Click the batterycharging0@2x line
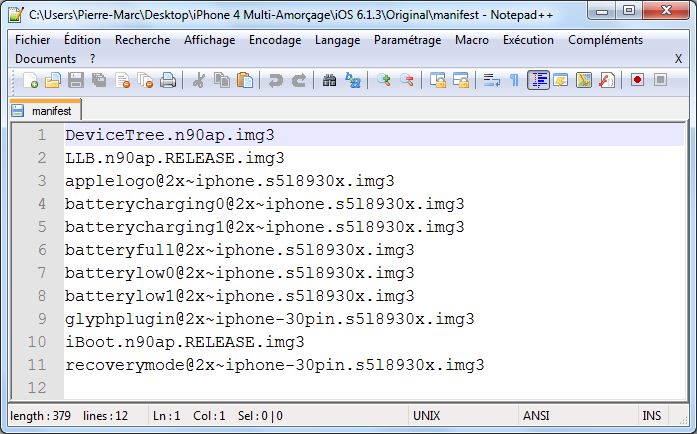Screen dimensions: 697x434 click(x=265, y=204)
